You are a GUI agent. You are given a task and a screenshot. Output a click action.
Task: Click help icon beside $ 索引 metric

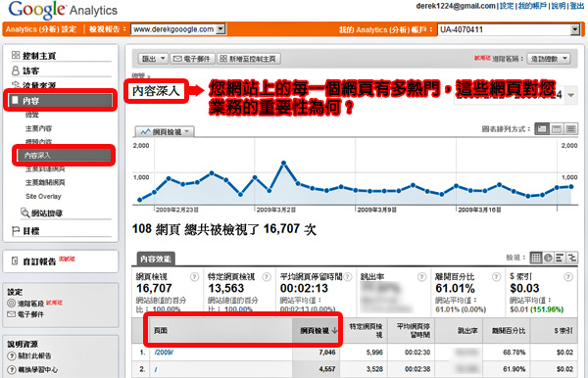coord(568,277)
